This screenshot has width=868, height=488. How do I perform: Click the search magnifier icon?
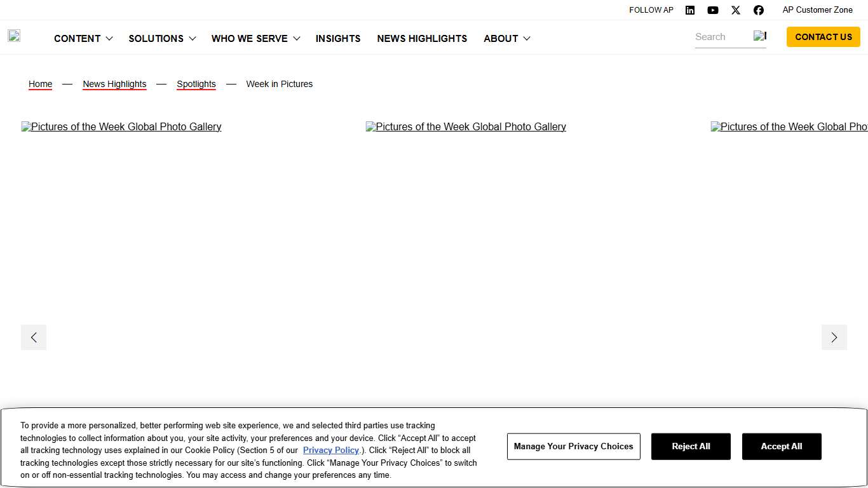(x=759, y=36)
